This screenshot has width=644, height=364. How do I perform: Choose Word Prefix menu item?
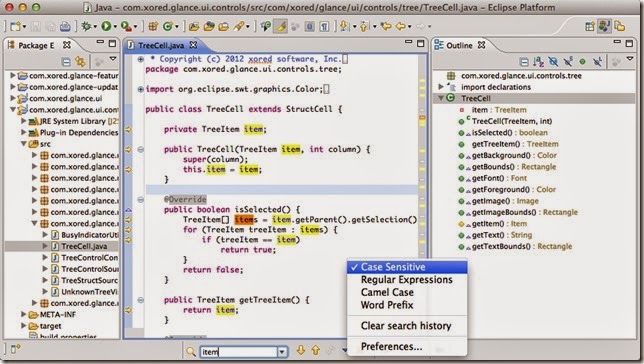[x=407, y=305]
